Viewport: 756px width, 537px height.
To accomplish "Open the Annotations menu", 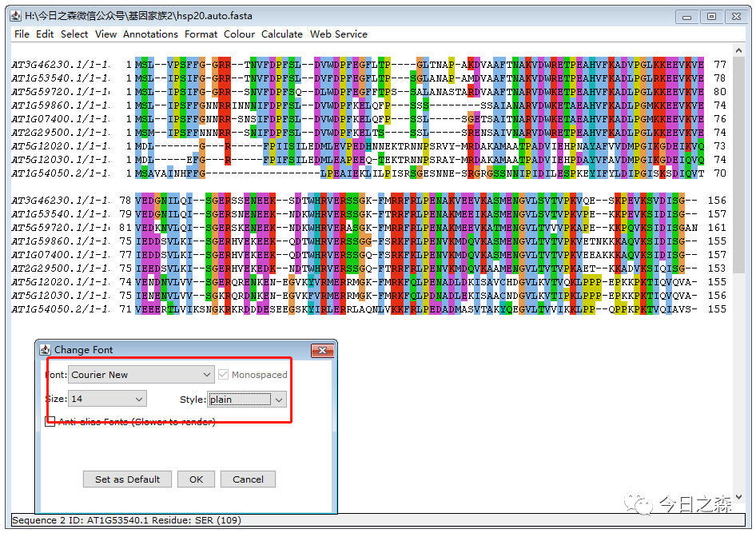I will point(150,34).
